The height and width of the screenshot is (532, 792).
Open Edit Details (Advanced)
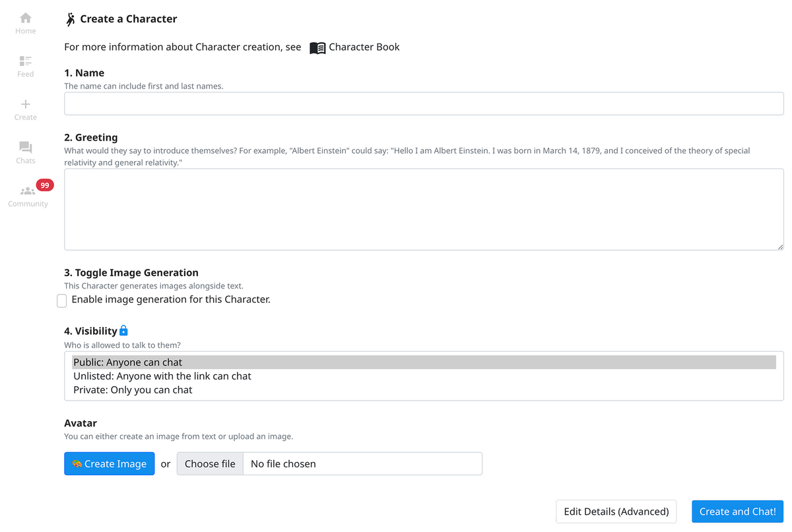[x=616, y=512]
